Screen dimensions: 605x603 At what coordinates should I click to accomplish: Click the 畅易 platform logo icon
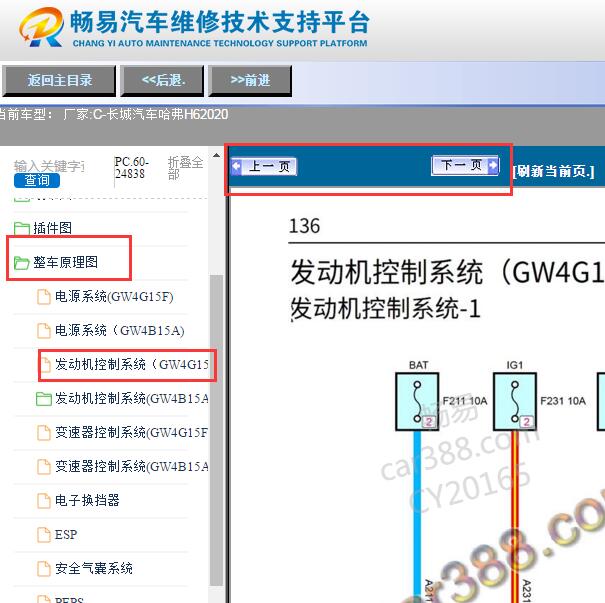42,27
